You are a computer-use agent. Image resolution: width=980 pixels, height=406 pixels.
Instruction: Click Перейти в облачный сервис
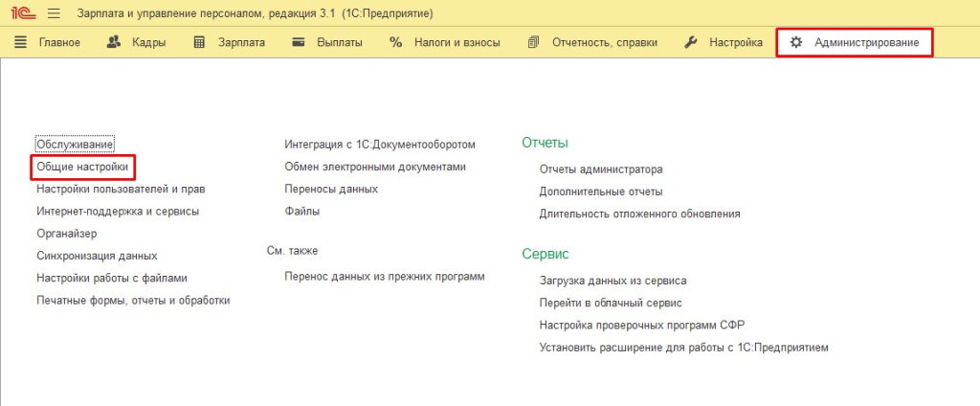point(611,303)
